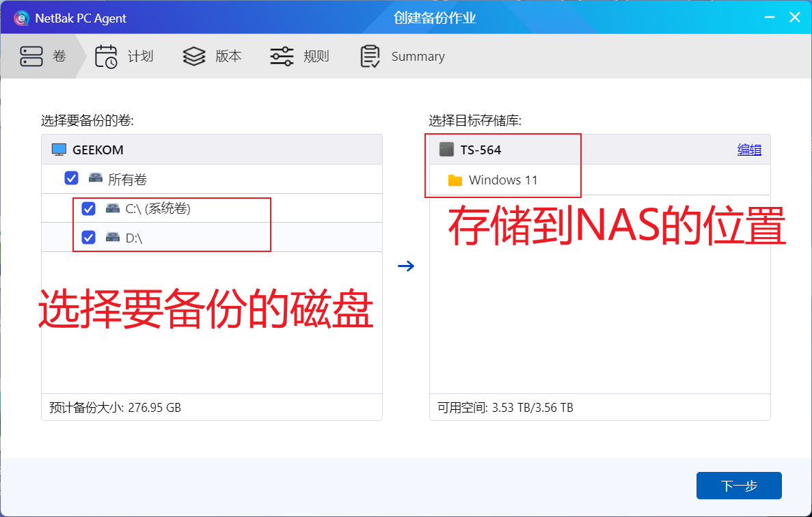Select the Windows 11 destination folder row
The image size is (812, 517).
[504, 180]
